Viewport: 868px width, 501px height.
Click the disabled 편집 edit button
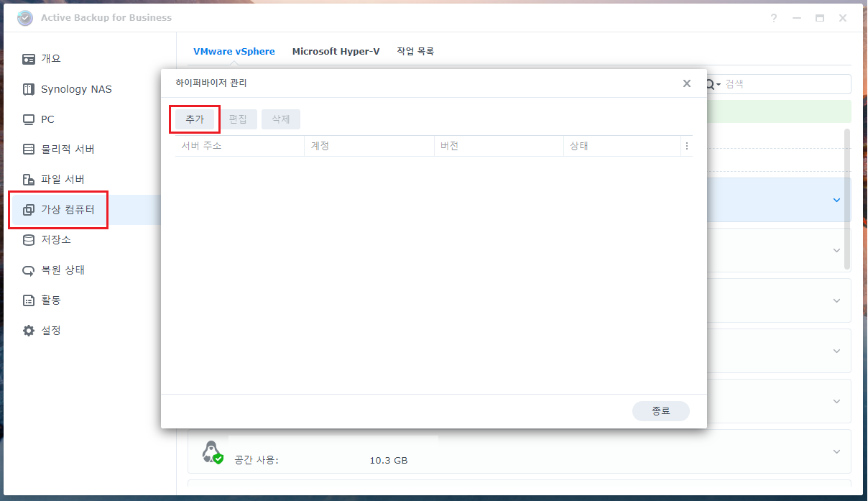click(x=238, y=119)
